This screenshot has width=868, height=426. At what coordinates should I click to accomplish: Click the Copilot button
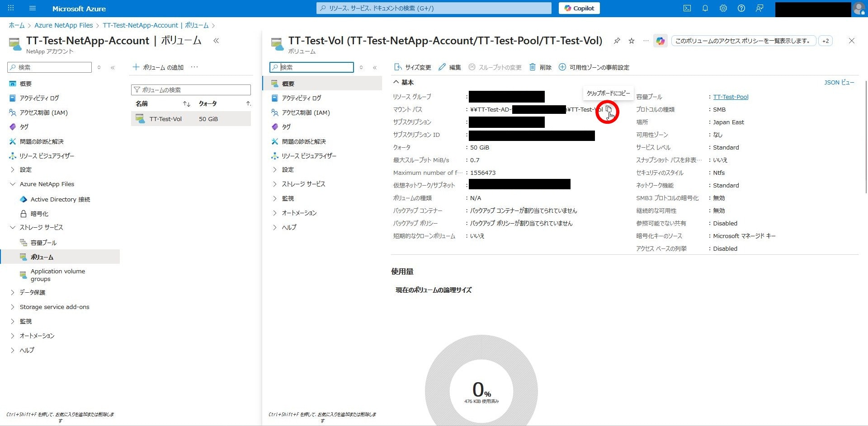(x=579, y=8)
